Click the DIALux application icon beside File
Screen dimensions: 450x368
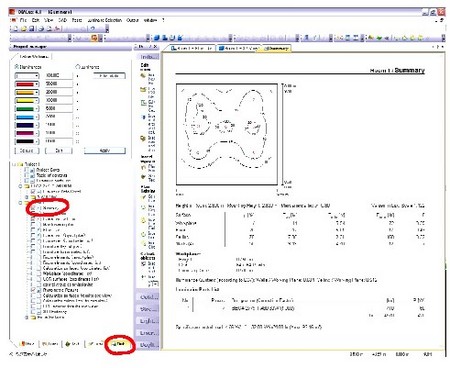[14, 20]
